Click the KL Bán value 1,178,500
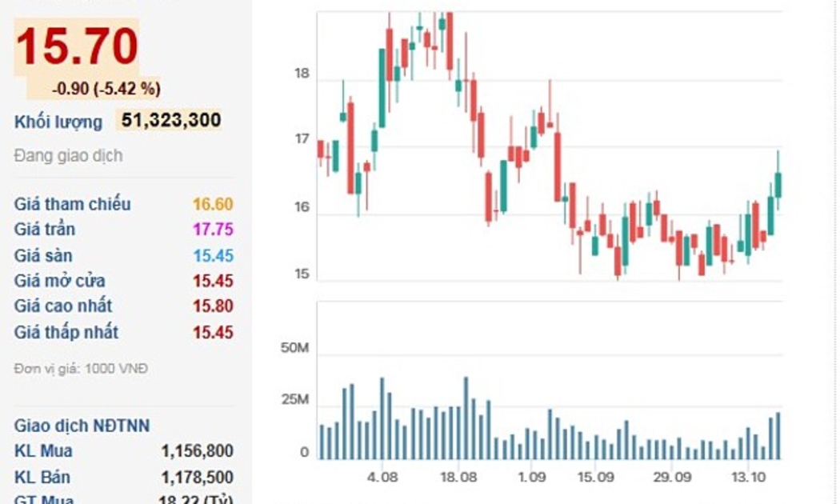 coord(197,478)
